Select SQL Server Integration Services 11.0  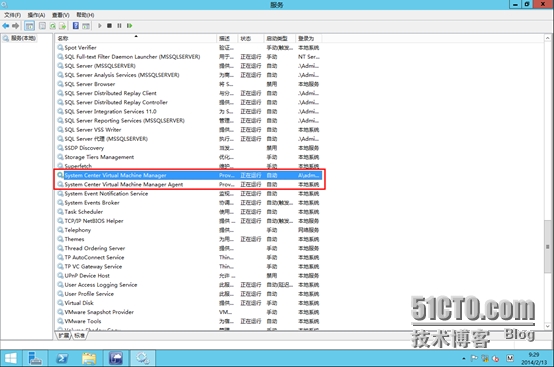pos(189,112)
